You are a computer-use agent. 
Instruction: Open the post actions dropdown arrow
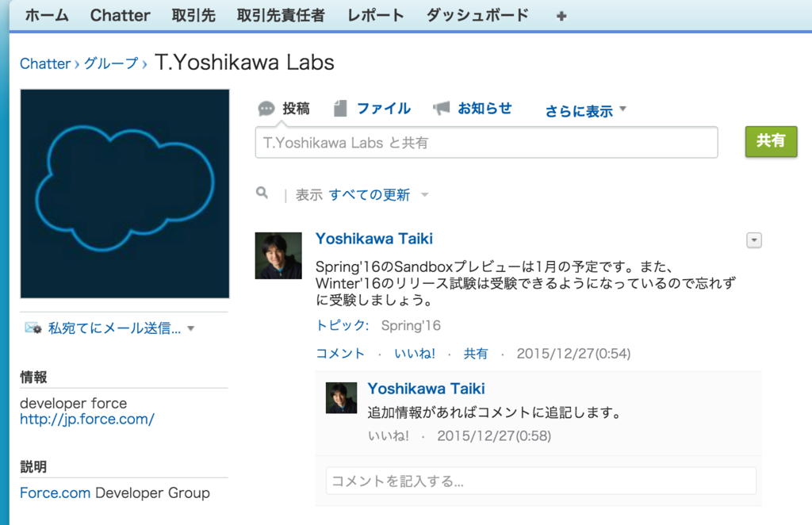point(753,240)
